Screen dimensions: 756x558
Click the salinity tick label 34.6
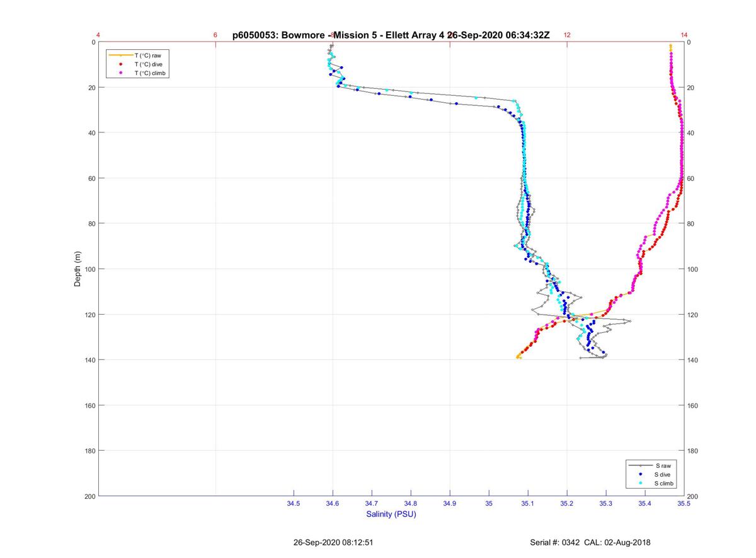click(333, 503)
